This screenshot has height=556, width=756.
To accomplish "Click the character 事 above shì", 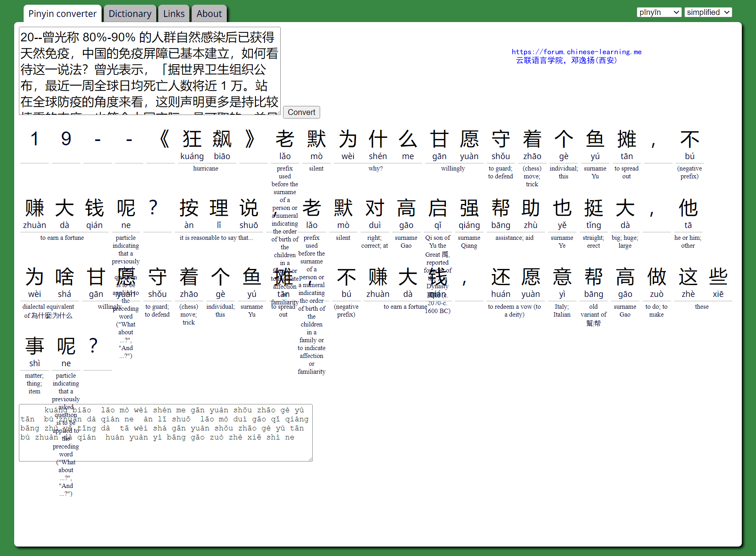I will 35,346.
